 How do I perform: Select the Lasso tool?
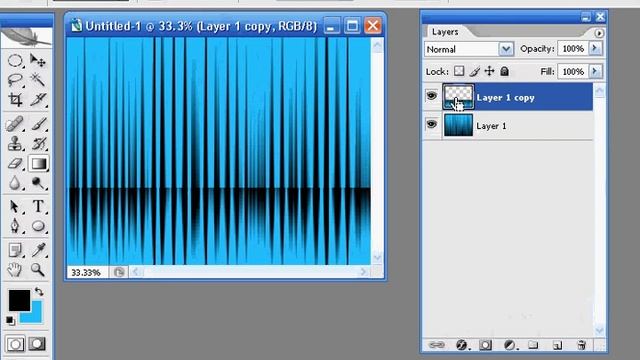pos(15,80)
